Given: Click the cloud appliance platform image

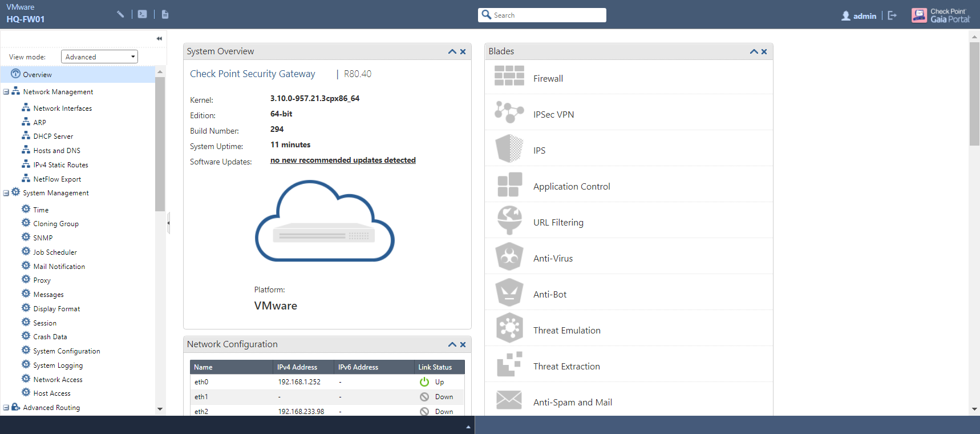Looking at the screenshot, I should click(325, 221).
